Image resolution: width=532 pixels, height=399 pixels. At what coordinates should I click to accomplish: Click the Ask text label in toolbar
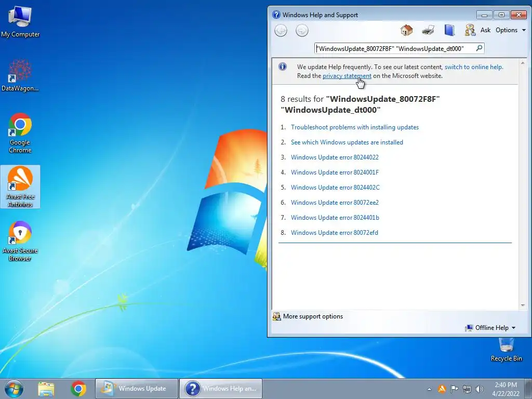click(x=485, y=30)
